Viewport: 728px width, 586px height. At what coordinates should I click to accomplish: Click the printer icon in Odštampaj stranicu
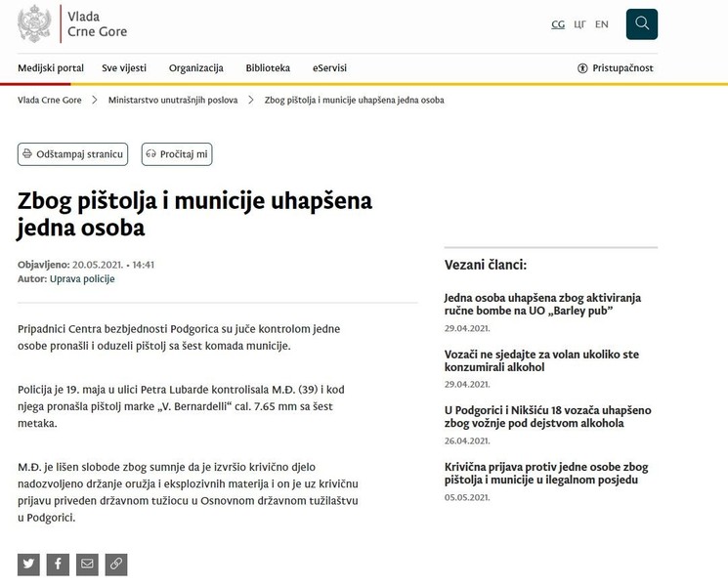27,153
